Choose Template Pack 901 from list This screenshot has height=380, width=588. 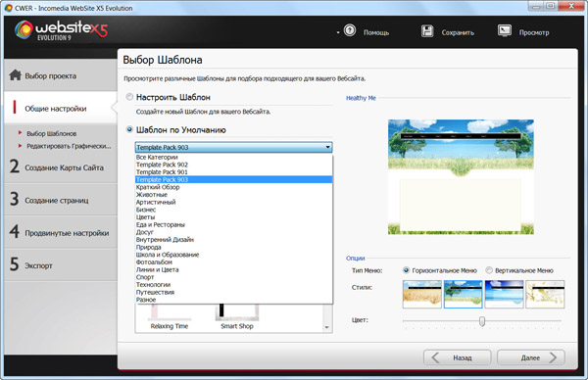pyautogui.click(x=233, y=172)
